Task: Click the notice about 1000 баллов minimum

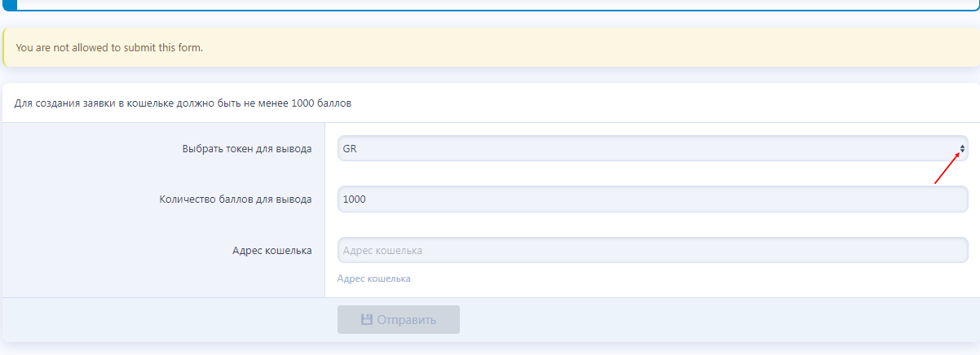Action: pyautogui.click(x=183, y=103)
